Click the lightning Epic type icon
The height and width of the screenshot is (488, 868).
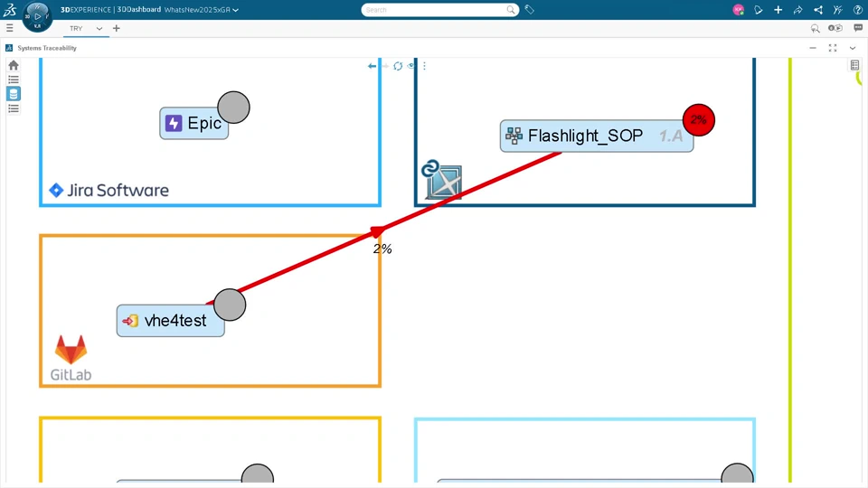[x=174, y=123]
